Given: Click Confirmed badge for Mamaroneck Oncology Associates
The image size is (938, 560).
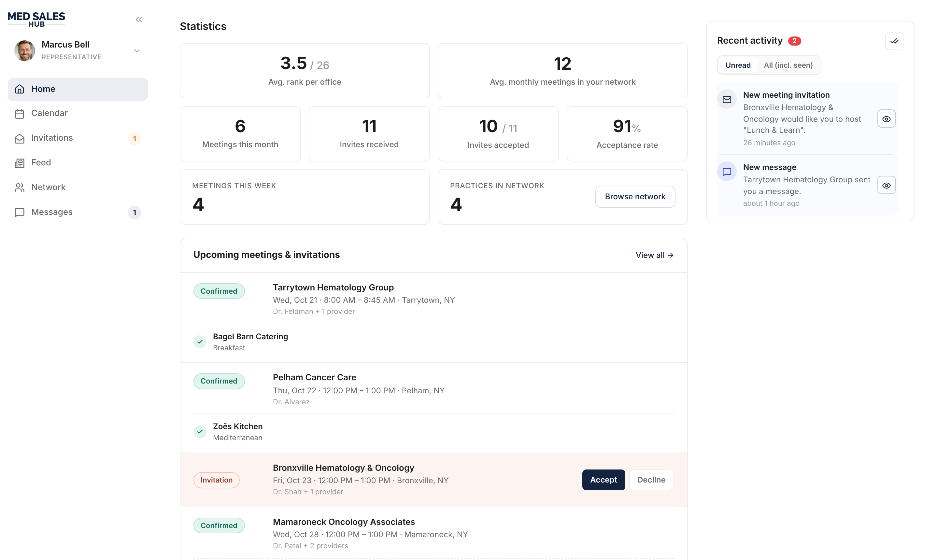Looking at the screenshot, I should click(x=219, y=526).
